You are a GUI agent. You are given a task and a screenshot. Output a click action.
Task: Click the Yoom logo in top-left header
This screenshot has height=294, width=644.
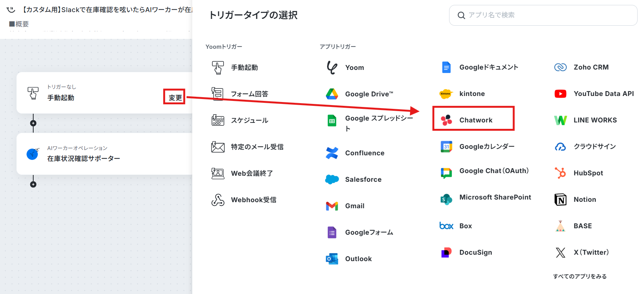pos(11,9)
